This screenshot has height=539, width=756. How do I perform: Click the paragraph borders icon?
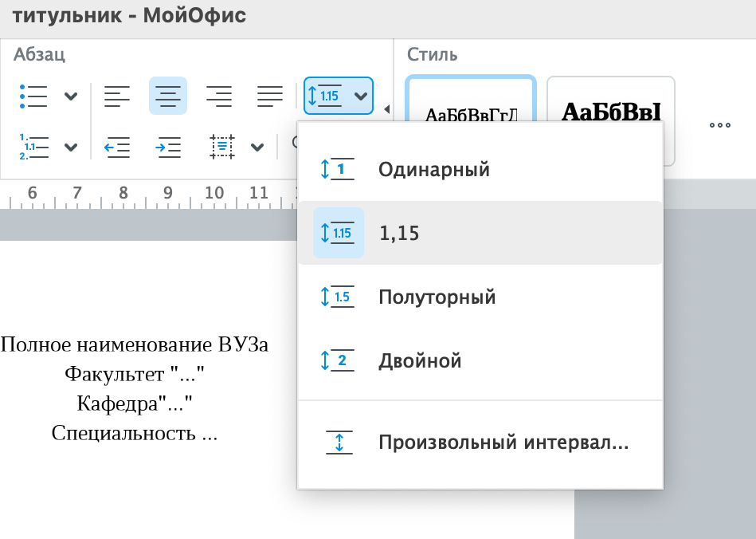(222, 147)
